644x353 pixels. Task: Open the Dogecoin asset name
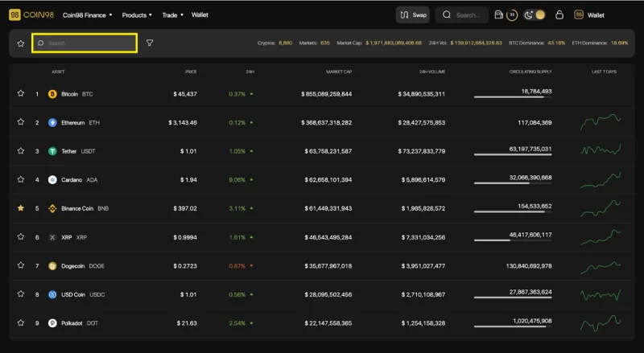point(72,266)
